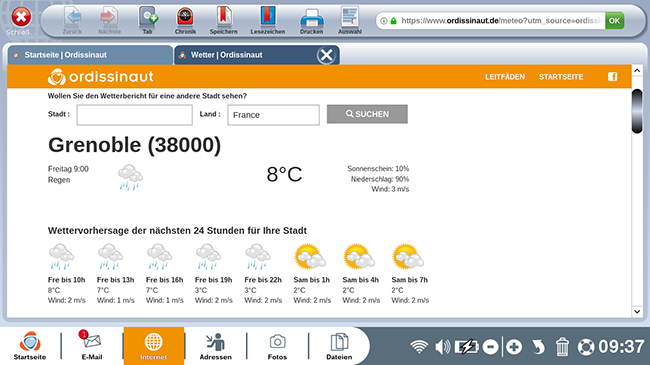This screenshot has width=650, height=365.
Task: Click the Freitag 9:00 text
Action: tap(68, 169)
